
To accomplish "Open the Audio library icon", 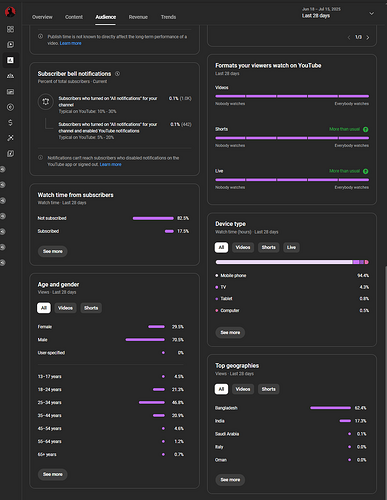I will point(10,153).
